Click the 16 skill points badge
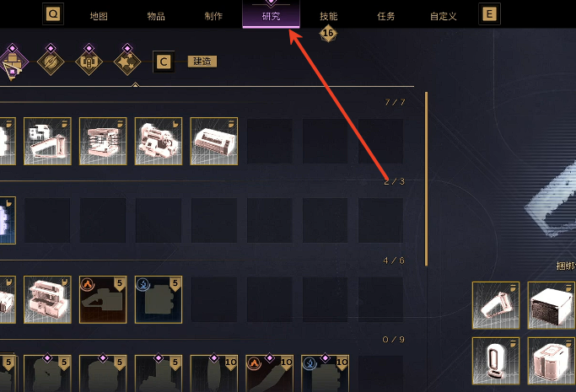576x392 pixels. tap(328, 34)
